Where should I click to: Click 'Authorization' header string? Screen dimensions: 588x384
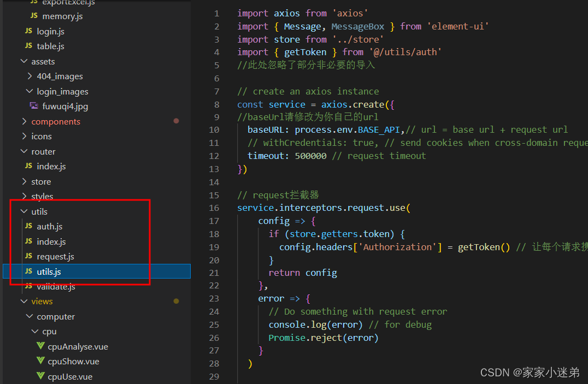(x=397, y=247)
